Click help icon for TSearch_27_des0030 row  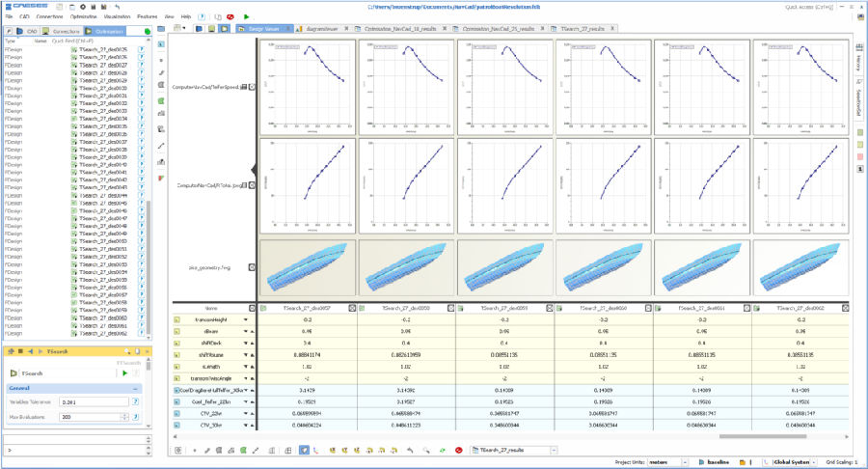[x=141, y=88]
